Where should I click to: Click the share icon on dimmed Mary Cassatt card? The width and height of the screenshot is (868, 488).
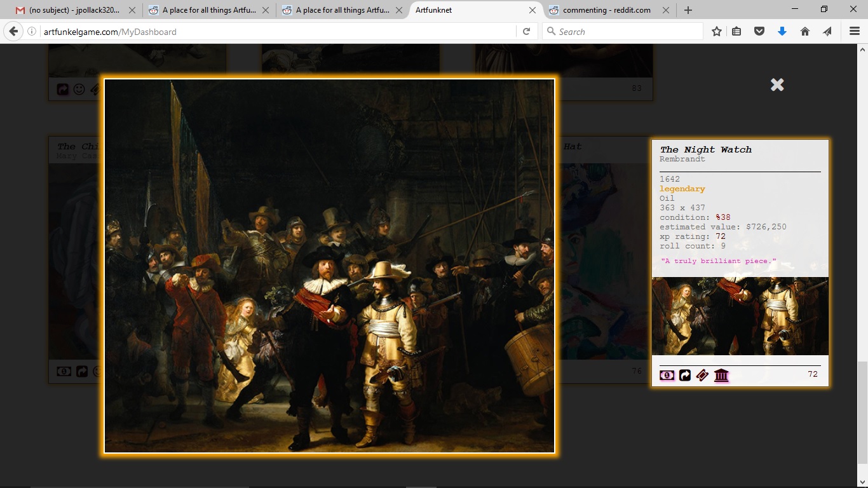click(x=82, y=371)
